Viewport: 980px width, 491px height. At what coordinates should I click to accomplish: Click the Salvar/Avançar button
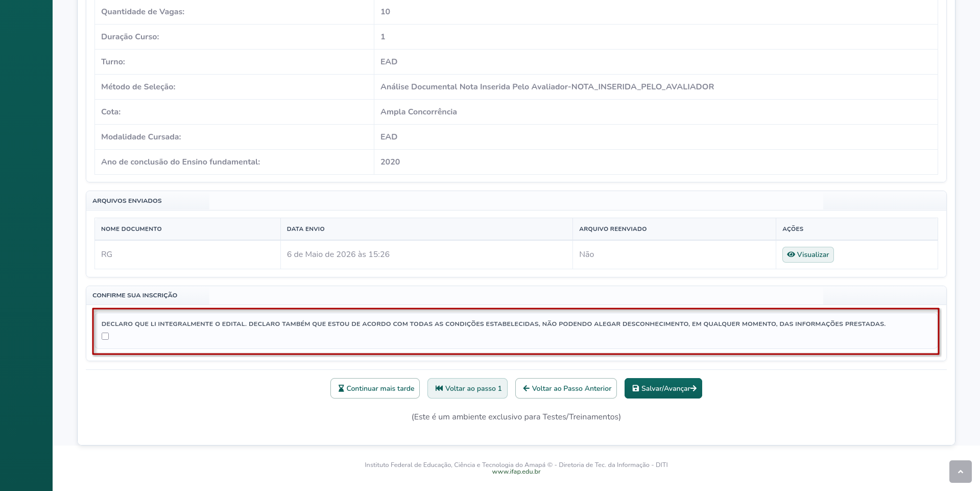click(663, 388)
